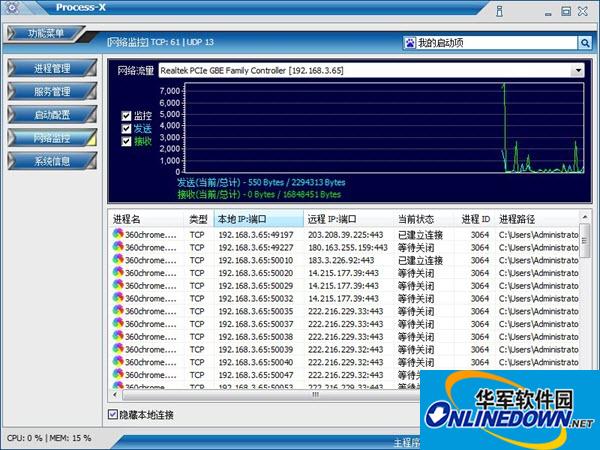Click the 360chrome icon on the 50035 row
Image resolution: width=600 pixels, height=450 pixels.
pyautogui.click(x=118, y=310)
